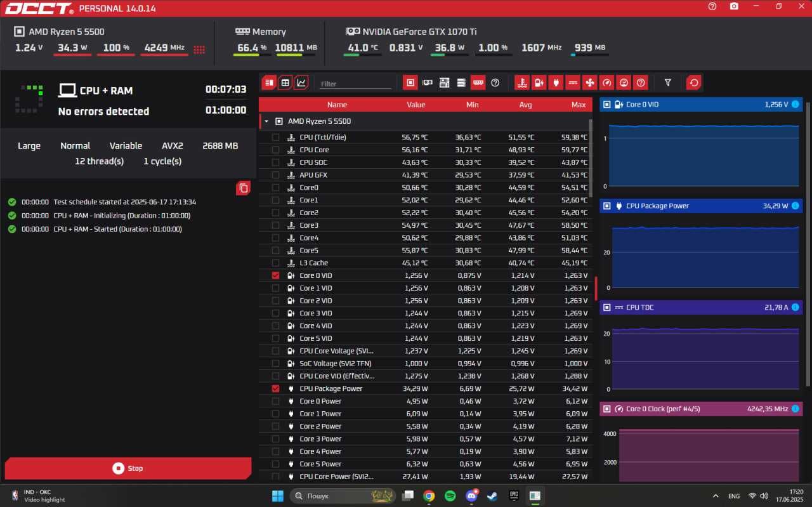This screenshot has width=812, height=507.
Task: Toggle the unknown hardware filter icon
Action: click(495, 82)
